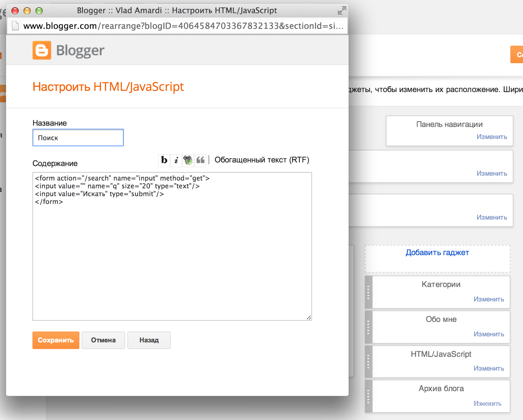The height and width of the screenshot is (420, 523).
Task: Edit the Категории gadget via Изменить
Action: click(x=489, y=299)
